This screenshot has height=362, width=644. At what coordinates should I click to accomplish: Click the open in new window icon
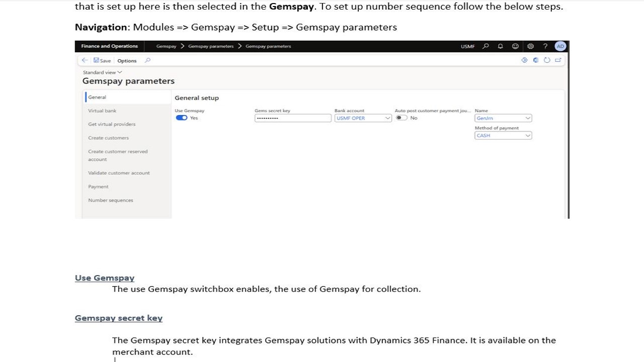click(558, 60)
